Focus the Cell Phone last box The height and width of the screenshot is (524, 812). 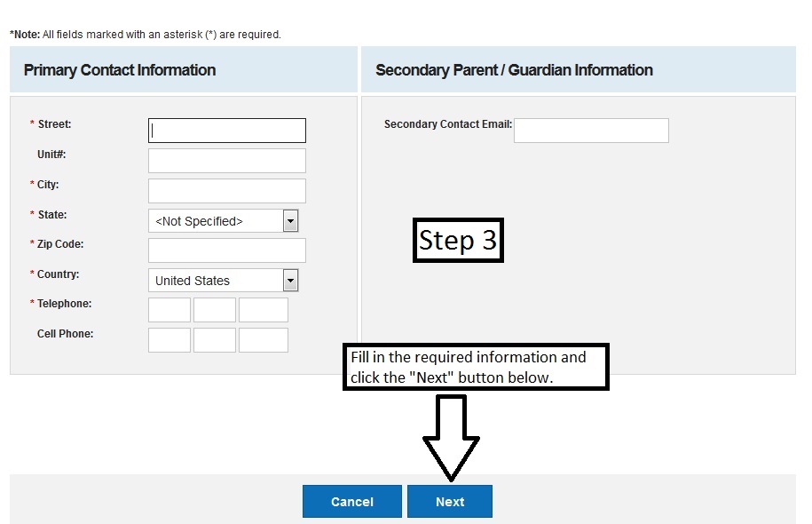(263, 340)
